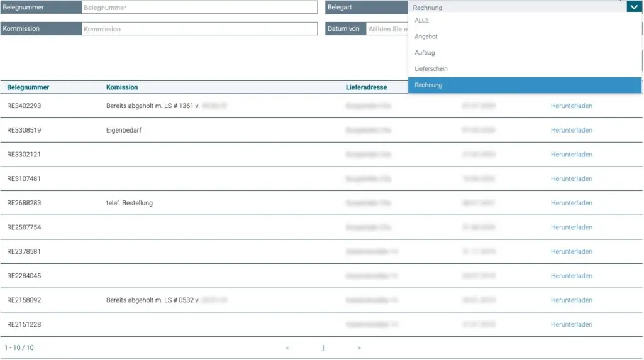644x360 pixels.
Task: Open the Datum von date field
Action: coord(387,29)
